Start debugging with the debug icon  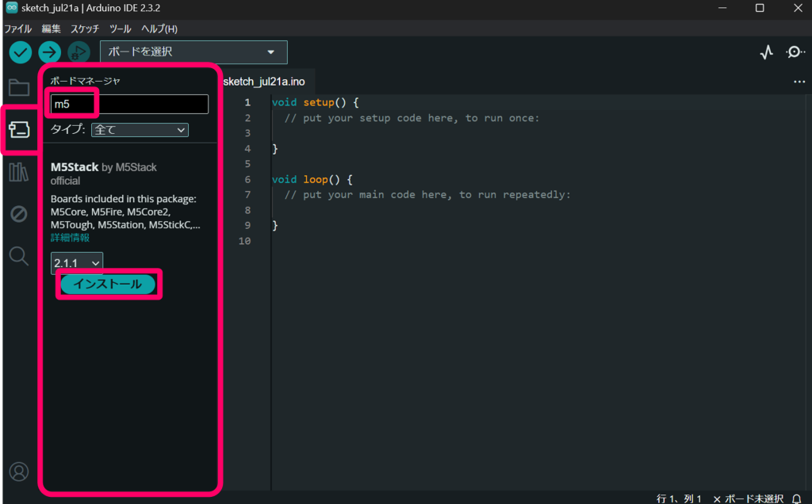[x=79, y=52]
